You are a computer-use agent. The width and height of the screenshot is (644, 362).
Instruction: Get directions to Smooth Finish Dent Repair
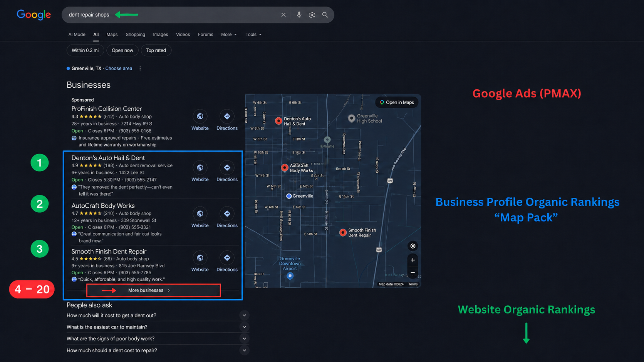pos(227,258)
